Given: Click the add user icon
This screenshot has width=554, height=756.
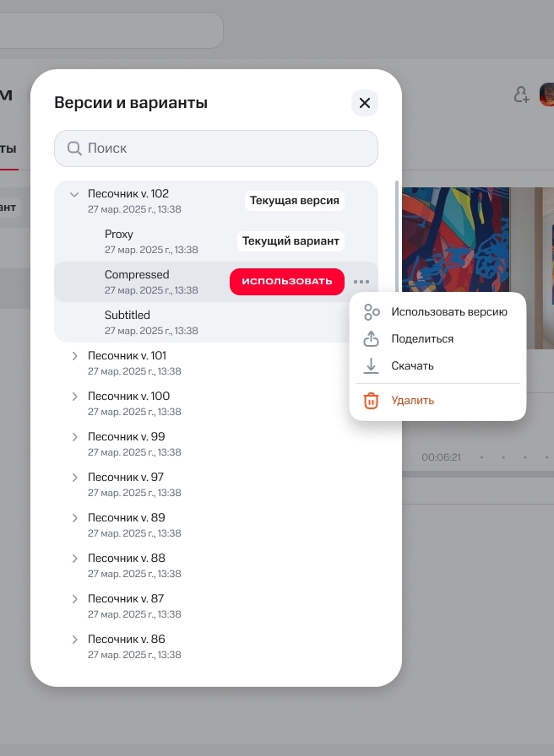Looking at the screenshot, I should (x=522, y=94).
